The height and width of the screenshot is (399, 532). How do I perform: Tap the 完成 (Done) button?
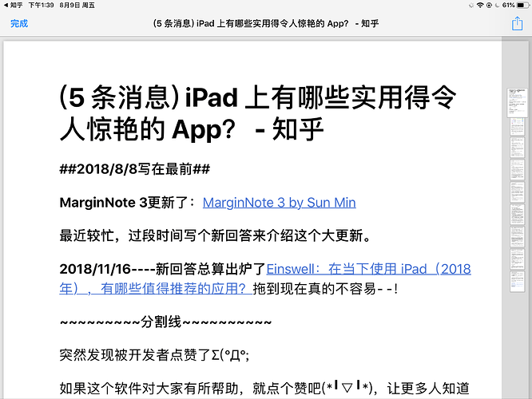coord(19,23)
